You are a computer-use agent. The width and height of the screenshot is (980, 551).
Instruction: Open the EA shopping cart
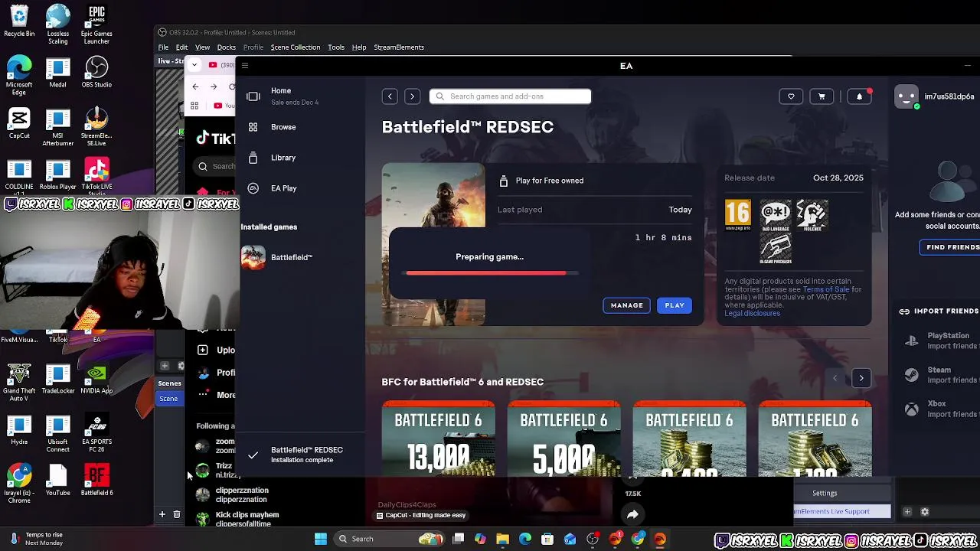[x=822, y=96]
